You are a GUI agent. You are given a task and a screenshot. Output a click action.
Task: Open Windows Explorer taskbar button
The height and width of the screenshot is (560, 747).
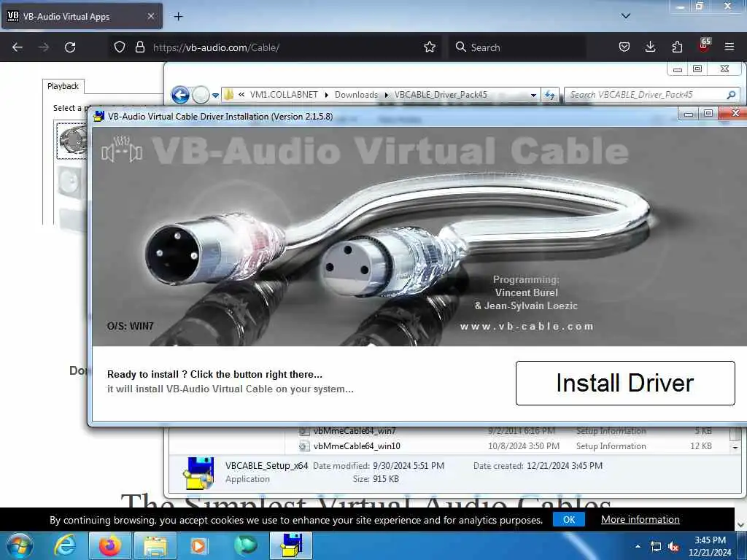(x=155, y=545)
